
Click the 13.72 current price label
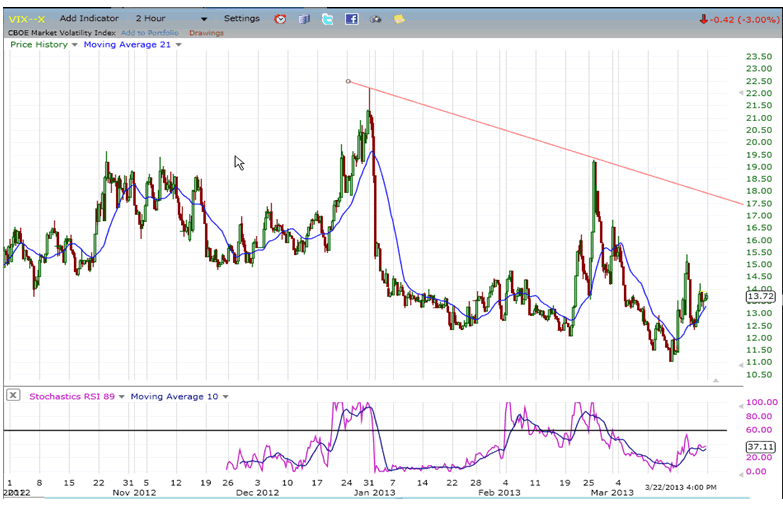tap(758, 297)
